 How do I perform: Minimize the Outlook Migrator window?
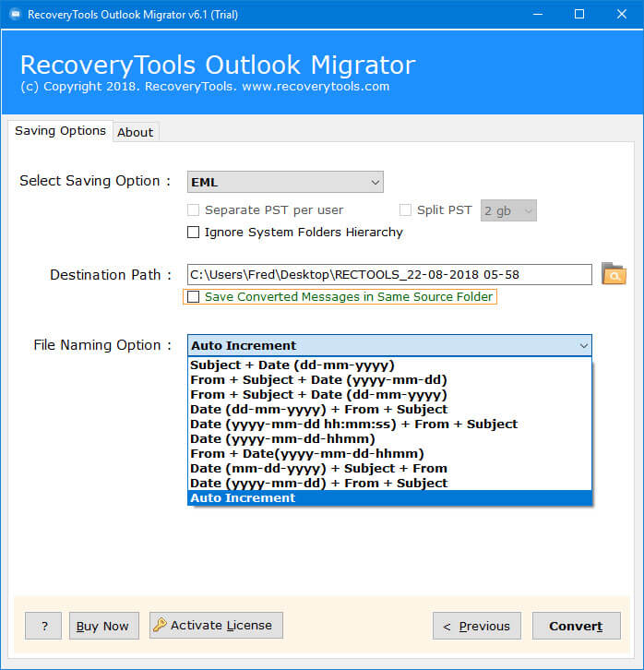tap(538, 14)
